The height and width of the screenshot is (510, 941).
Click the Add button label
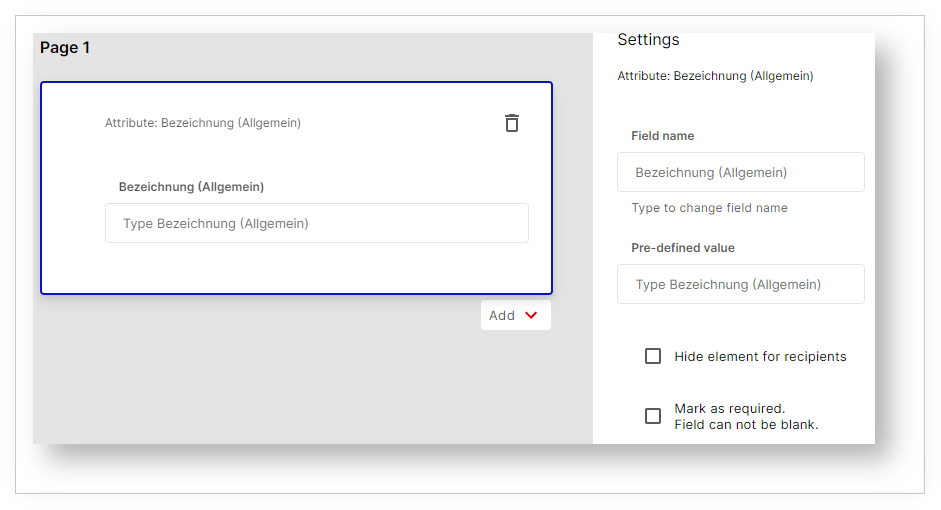[x=502, y=315]
